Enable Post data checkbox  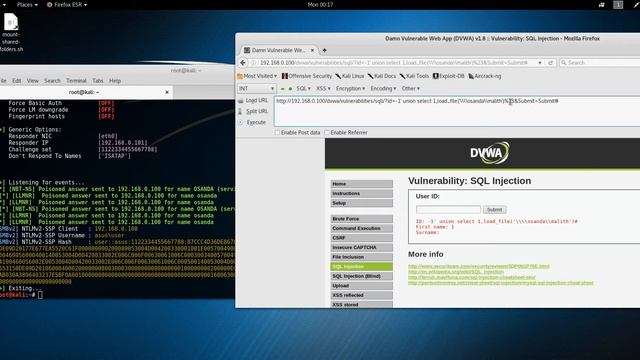[277, 132]
